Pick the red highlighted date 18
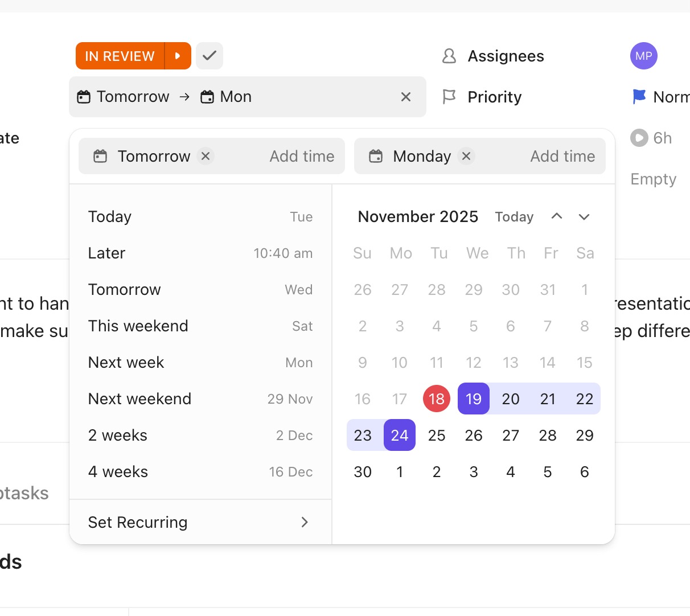 click(x=437, y=399)
